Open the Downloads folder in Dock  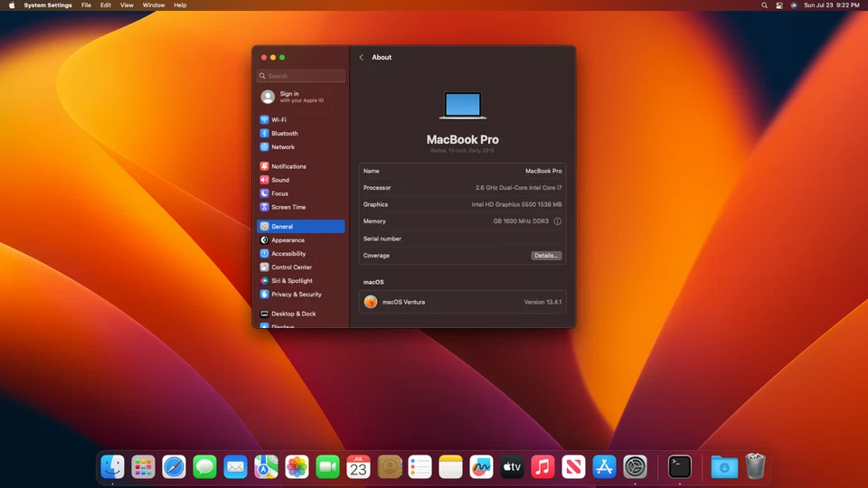pos(724,467)
